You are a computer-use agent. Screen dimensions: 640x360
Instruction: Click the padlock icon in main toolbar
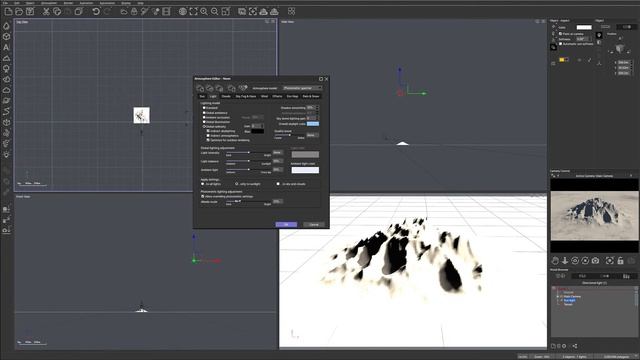coord(134,11)
